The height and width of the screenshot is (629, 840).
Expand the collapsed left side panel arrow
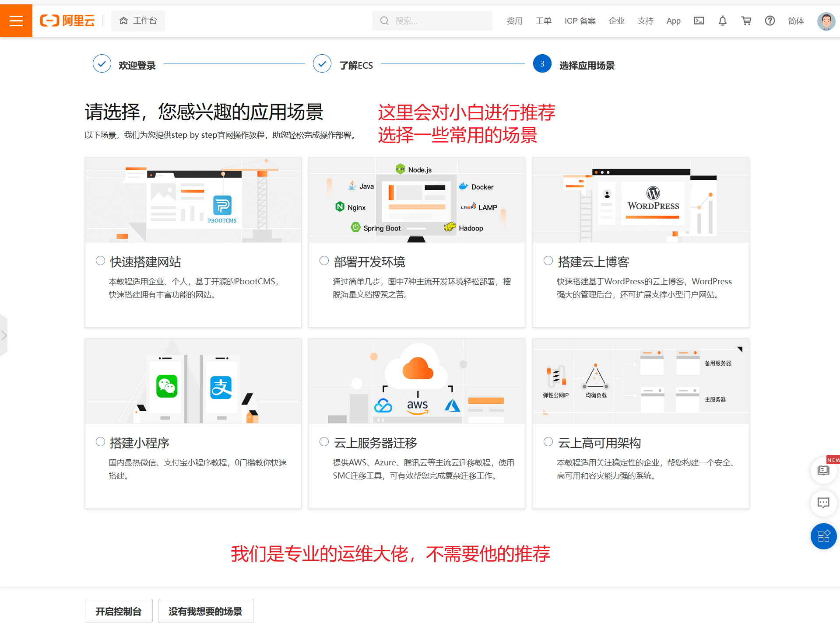point(4,335)
